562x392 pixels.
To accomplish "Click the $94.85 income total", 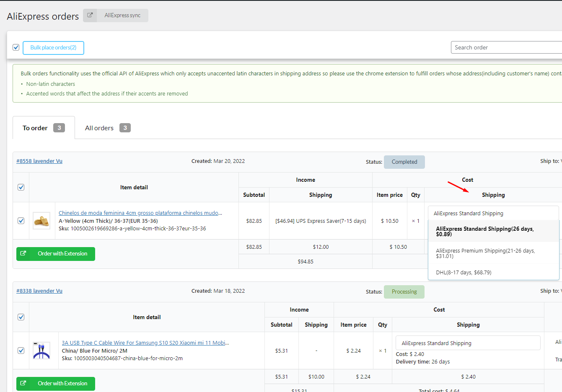I will point(306,262).
